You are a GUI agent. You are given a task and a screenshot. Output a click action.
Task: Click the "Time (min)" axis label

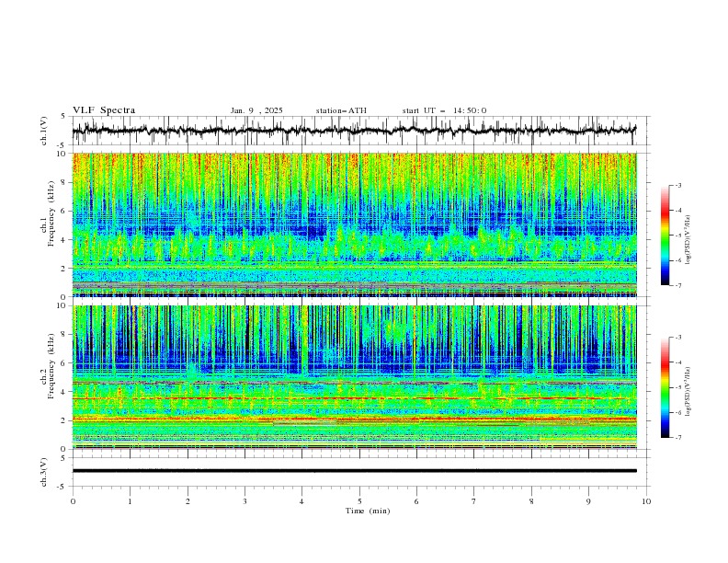[x=368, y=511]
